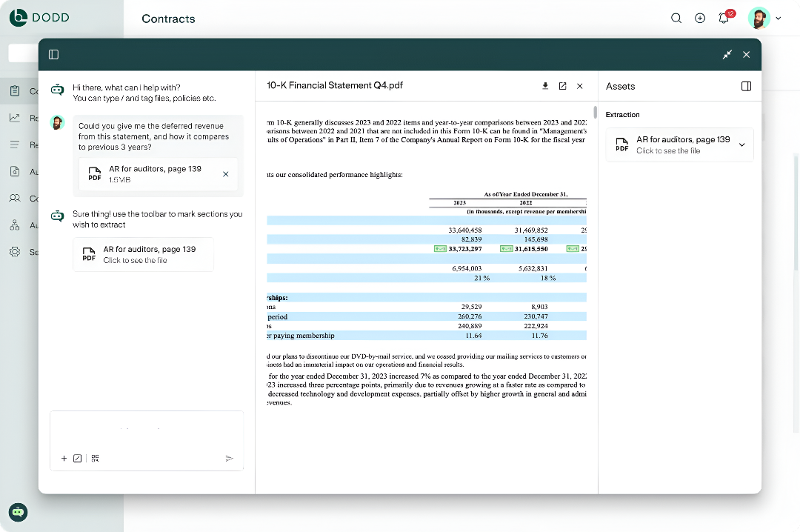Image resolution: width=800 pixels, height=532 pixels.
Task: Open the PDF in a new window
Action: pyautogui.click(x=562, y=86)
